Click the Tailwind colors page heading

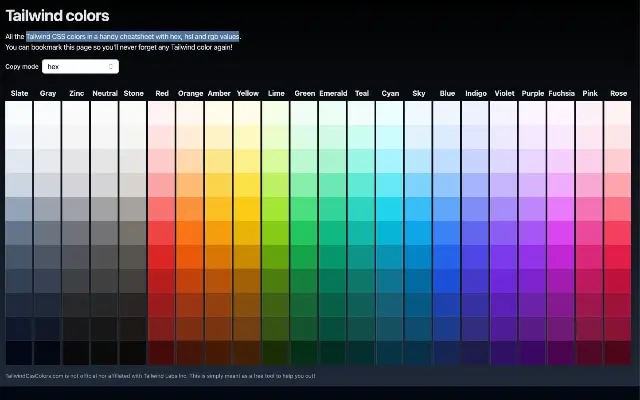57,16
